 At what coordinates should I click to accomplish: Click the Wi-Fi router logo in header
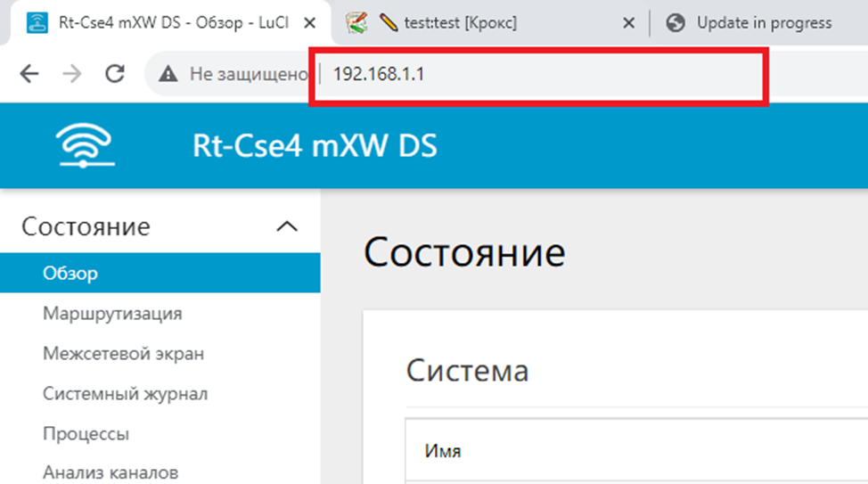(x=86, y=145)
